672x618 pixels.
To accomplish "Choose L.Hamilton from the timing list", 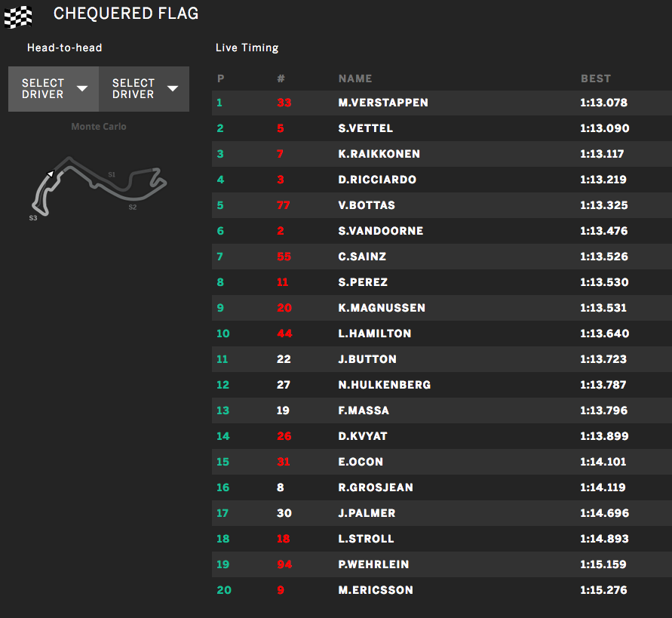I will (x=375, y=334).
